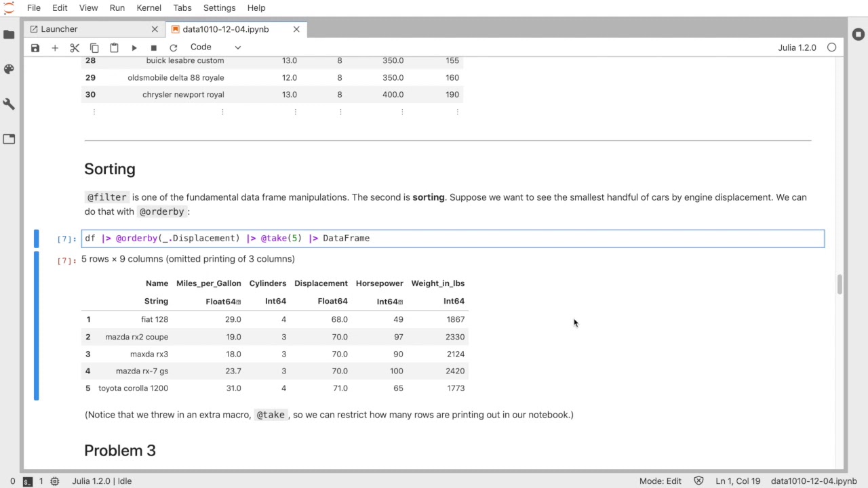Click the Cylinders column header
This screenshot has width=868, height=488.
pyautogui.click(x=268, y=283)
